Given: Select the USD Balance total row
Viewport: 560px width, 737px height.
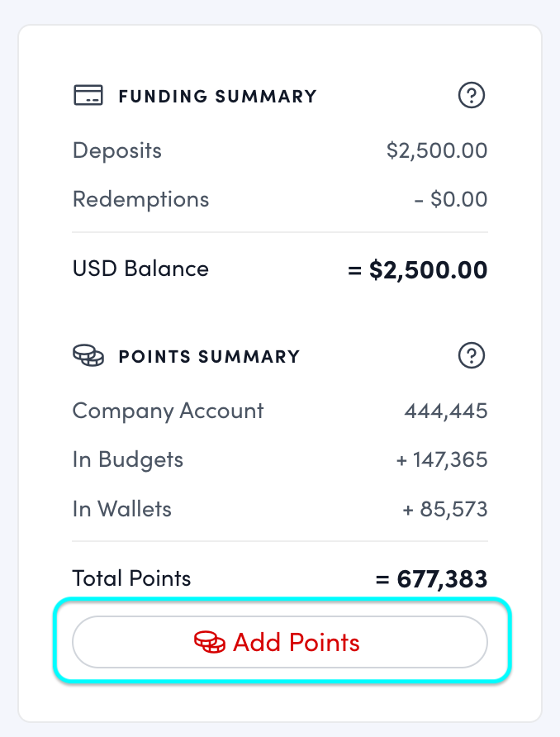Looking at the screenshot, I should 140,268.
